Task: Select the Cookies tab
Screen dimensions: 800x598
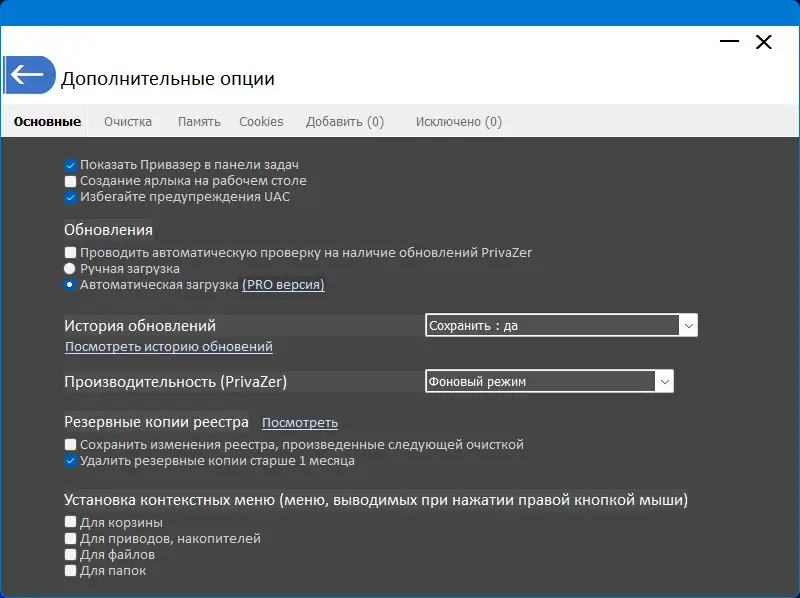Action: (261, 120)
